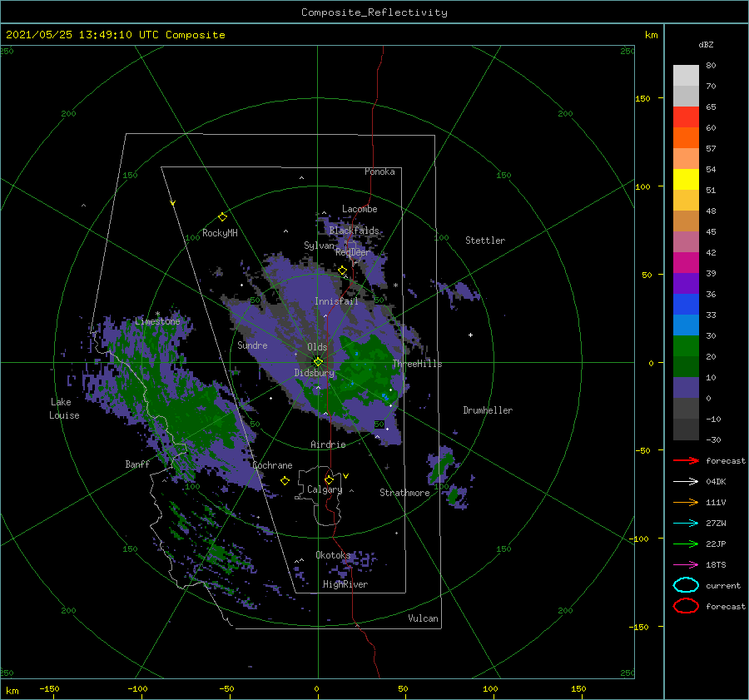Click the Lake Louise label
This screenshot has width=749, height=700.
coord(64,409)
